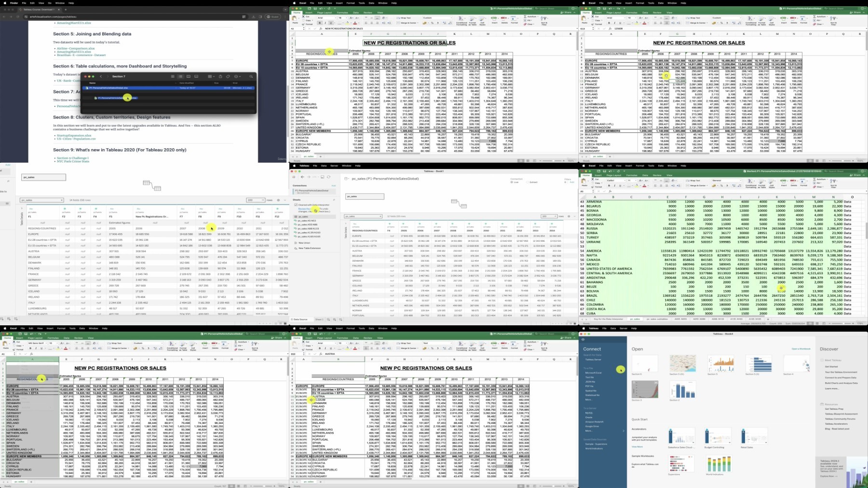Viewport: 868px width, 488px height.
Task: Click the Tags icon in the Finder window
Action: pos(228,76)
